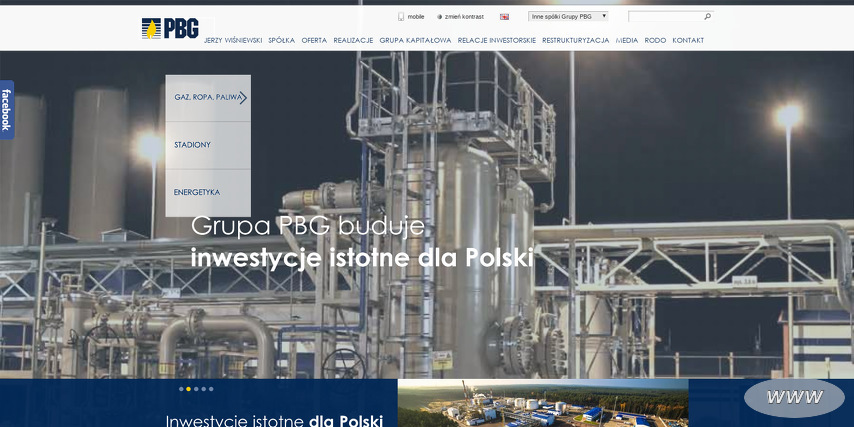
Task: Open the GRUPA KAPITAŁOWA menu
Action: pyautogui.click(x=416, y=40)
